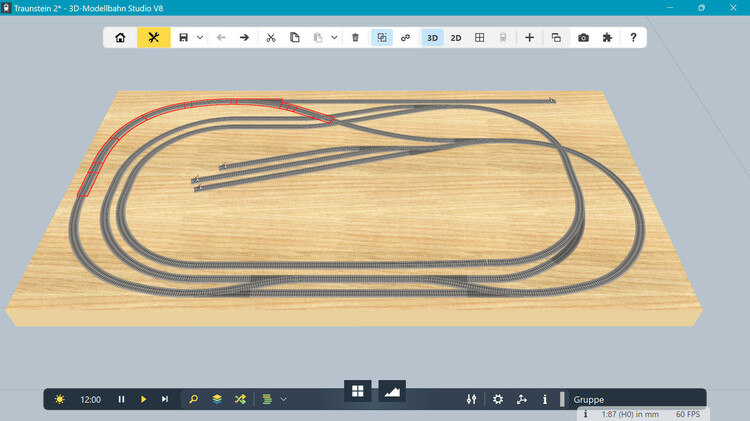Open paste options dropdown arrow
Image resolution: width=750 pixels, height=421 pixels.
(334, 37)
